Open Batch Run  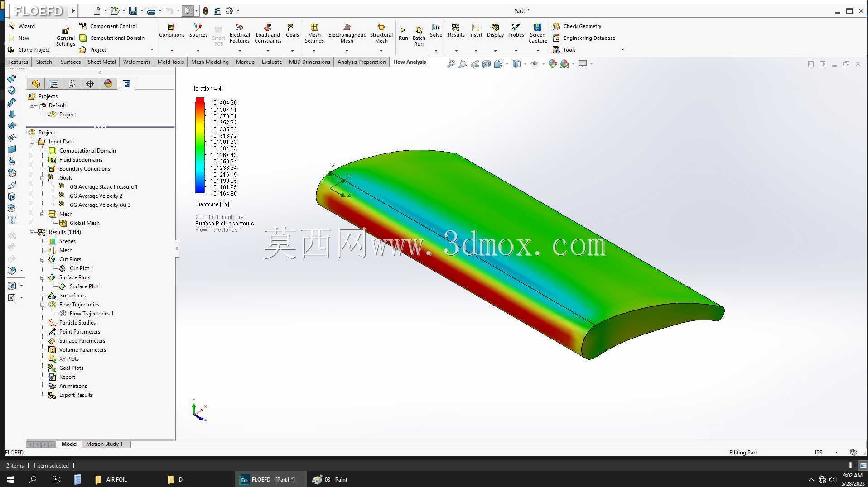pos(419,36)
